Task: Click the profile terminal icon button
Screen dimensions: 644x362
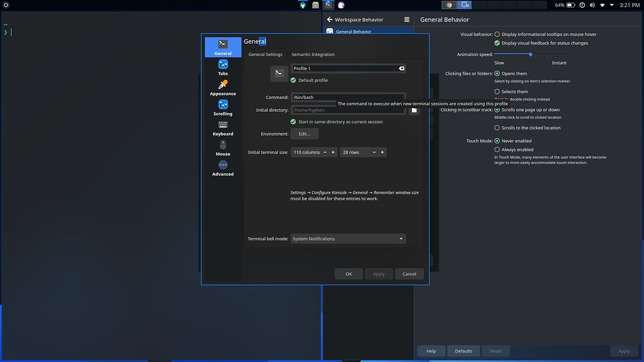Action: [279, 73]
